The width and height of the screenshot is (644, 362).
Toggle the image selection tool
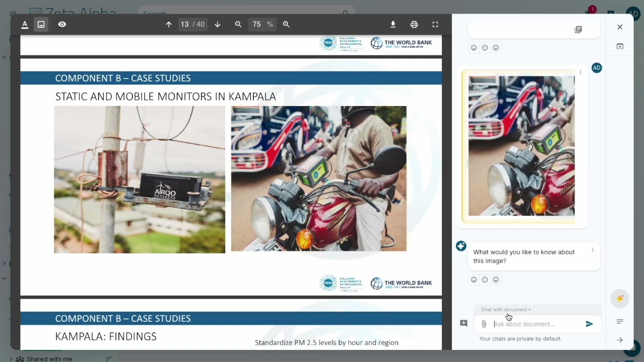point(41,24)
